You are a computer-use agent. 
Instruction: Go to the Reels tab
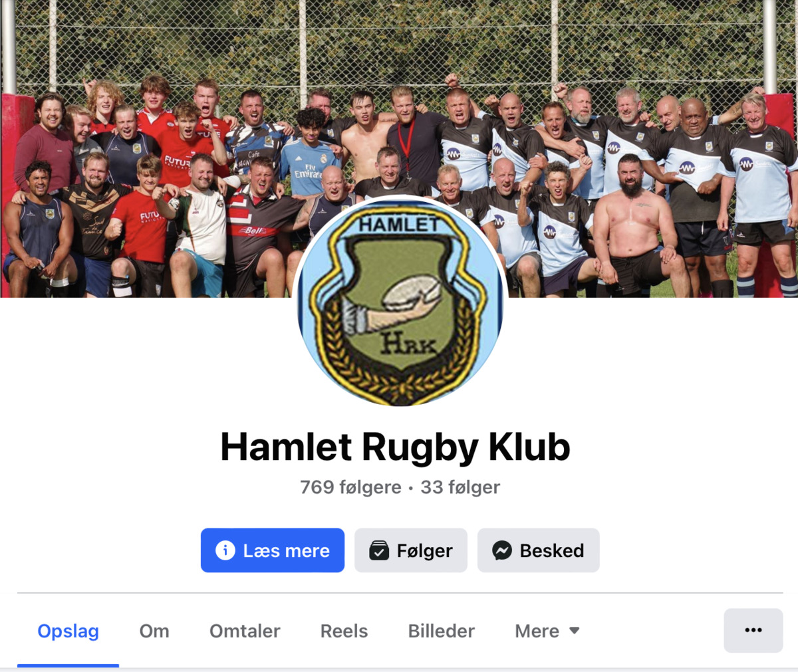[344, 631]
